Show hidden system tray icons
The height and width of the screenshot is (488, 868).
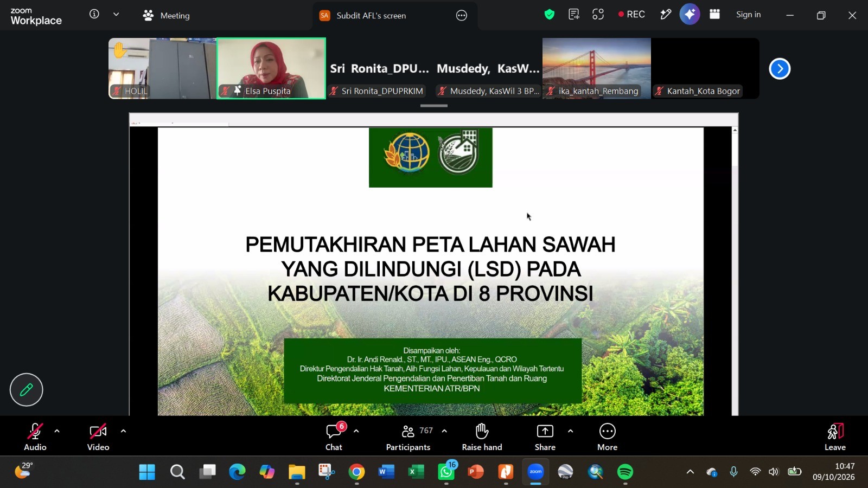690,472
